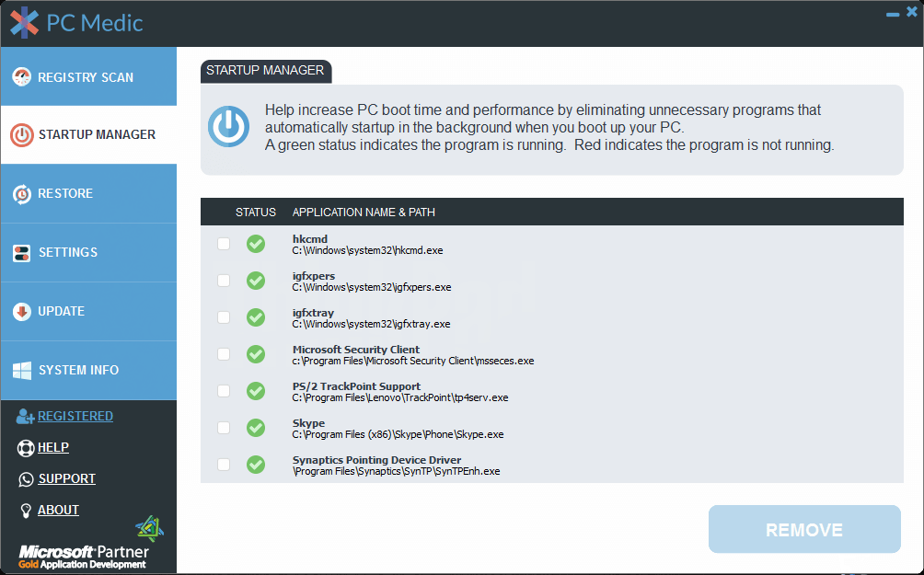Viewport: 924px width, 575px height.
Task: Click the STATUS column header
Action: (x=256, y=213)
